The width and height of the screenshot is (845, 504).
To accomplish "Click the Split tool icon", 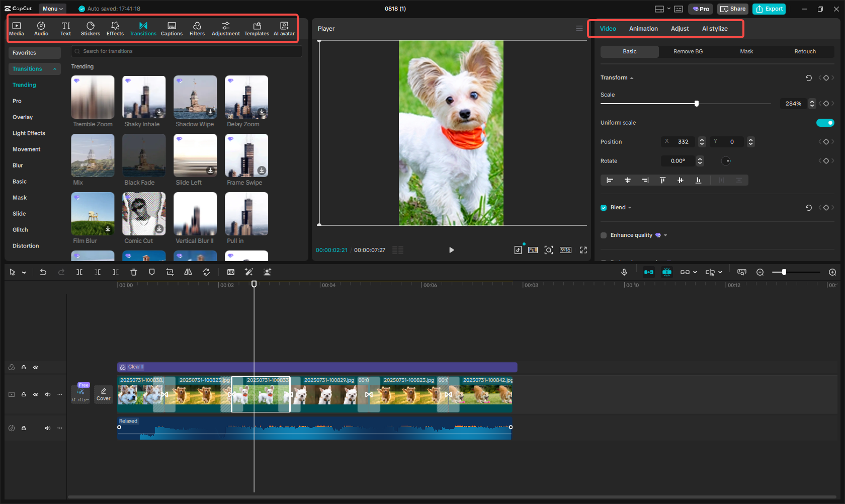I will (79, 272).
